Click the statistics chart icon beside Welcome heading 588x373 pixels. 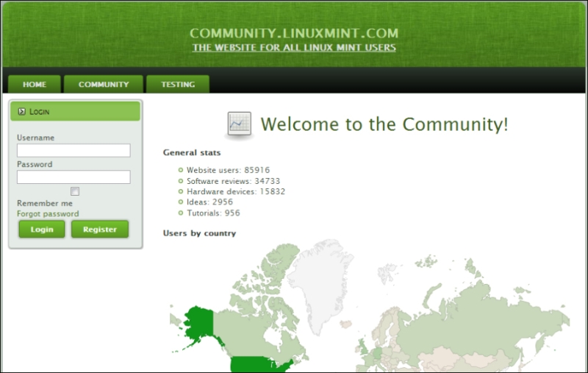point(240,124)
